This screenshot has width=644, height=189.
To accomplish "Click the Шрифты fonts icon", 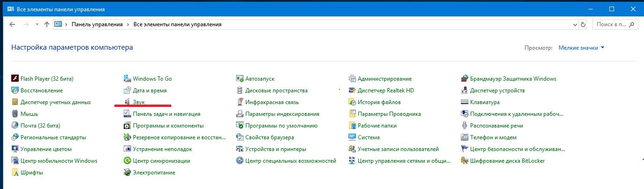I will pos(15,173).
